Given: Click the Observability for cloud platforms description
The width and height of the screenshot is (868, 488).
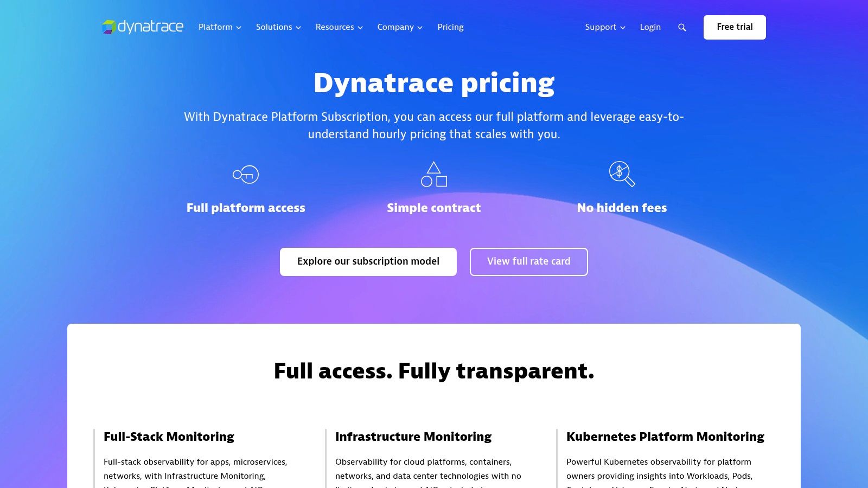Looking at the screenshot, I should click(x=428, y=474).
